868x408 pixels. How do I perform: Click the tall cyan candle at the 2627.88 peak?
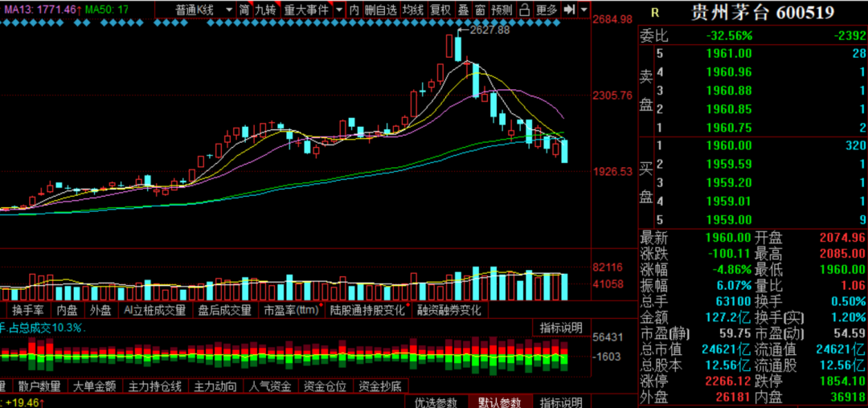[x=458, y=48]
